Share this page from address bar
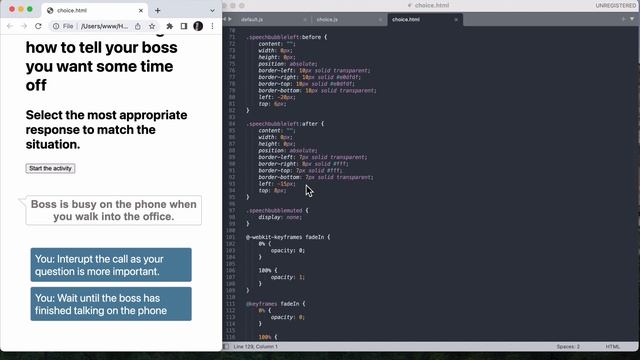 pos(138,26)
